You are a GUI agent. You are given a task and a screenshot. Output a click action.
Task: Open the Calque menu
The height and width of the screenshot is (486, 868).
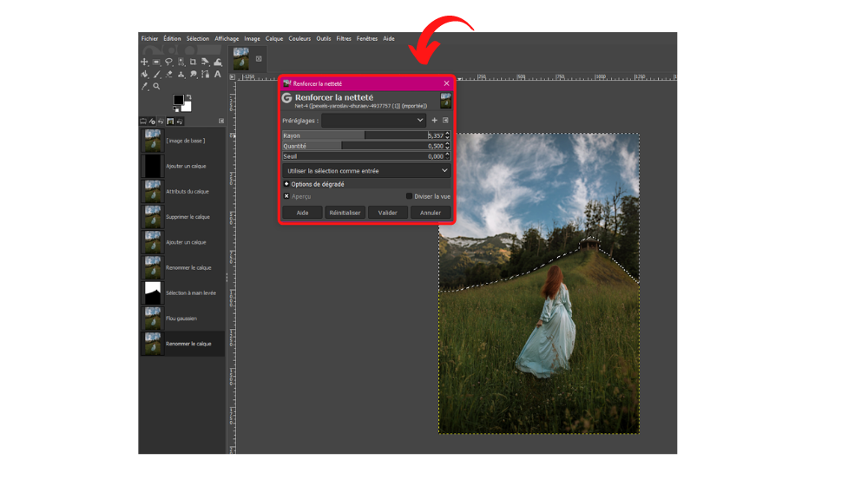pyautogui.click(x=274, y=39)
